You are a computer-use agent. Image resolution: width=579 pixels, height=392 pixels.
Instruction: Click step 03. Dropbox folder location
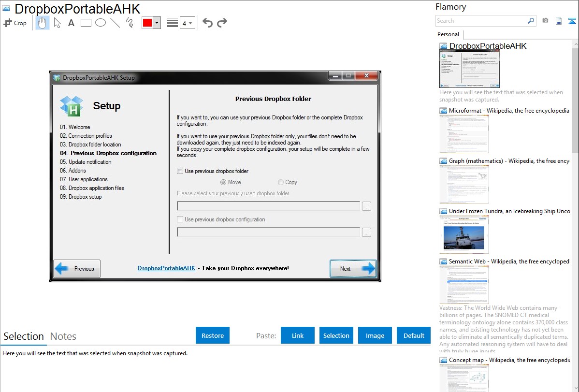[90, 145]
